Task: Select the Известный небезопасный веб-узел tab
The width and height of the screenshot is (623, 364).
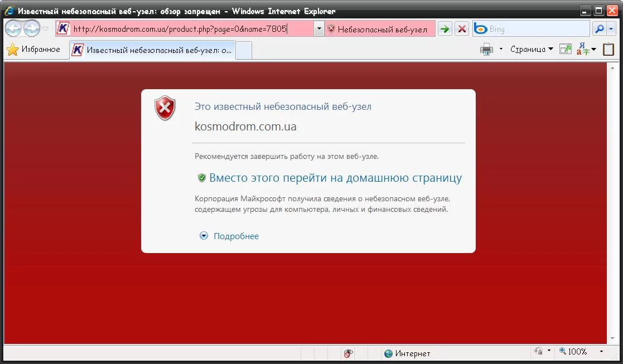Action: [153, 50]
